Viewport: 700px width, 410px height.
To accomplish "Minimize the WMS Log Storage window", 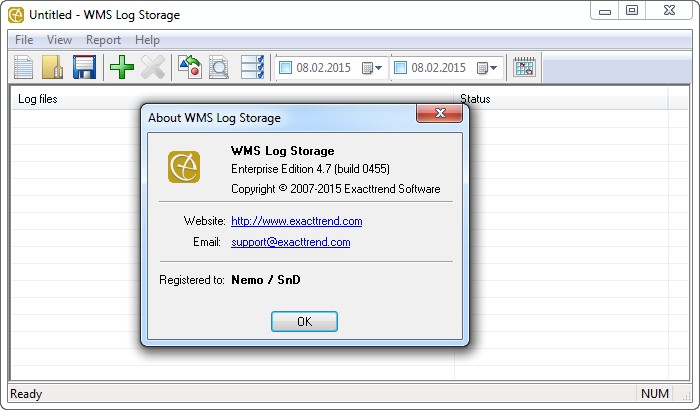I will click(605, 11).
